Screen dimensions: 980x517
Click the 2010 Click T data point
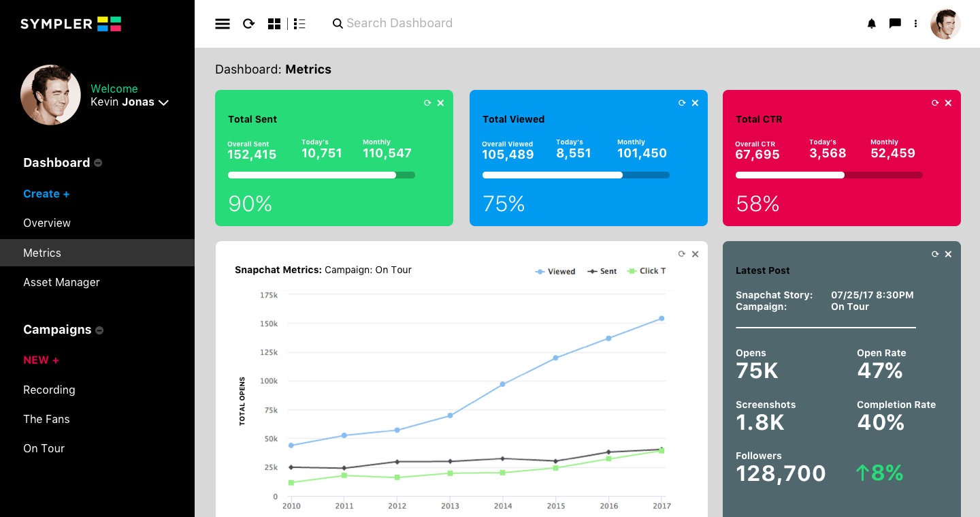pos(291,483)
